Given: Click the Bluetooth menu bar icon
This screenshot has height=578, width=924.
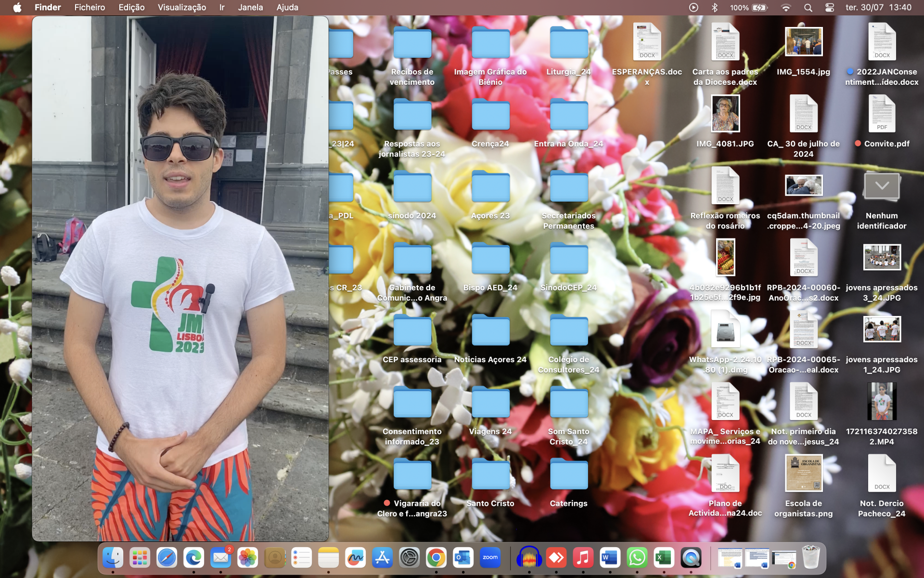Looking at the screenshot, I should point(715,7).
